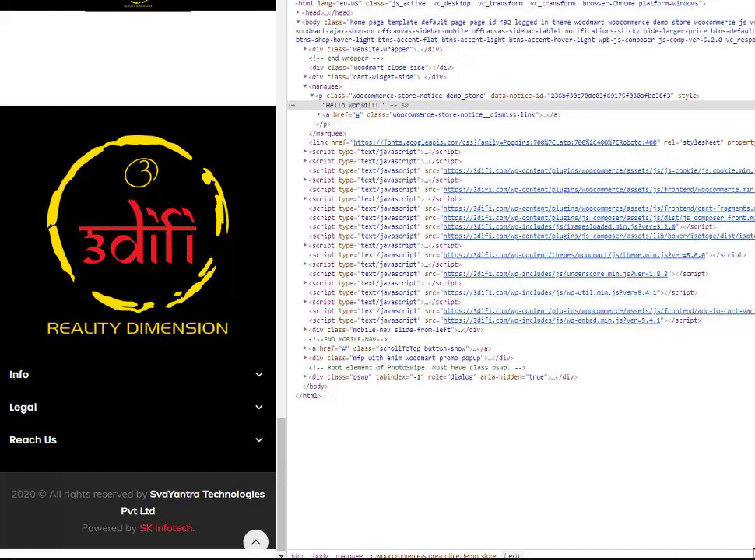Select the "end wrapper" comment line
The height and width of the screenshot is (560, 755).
[346, 58]
